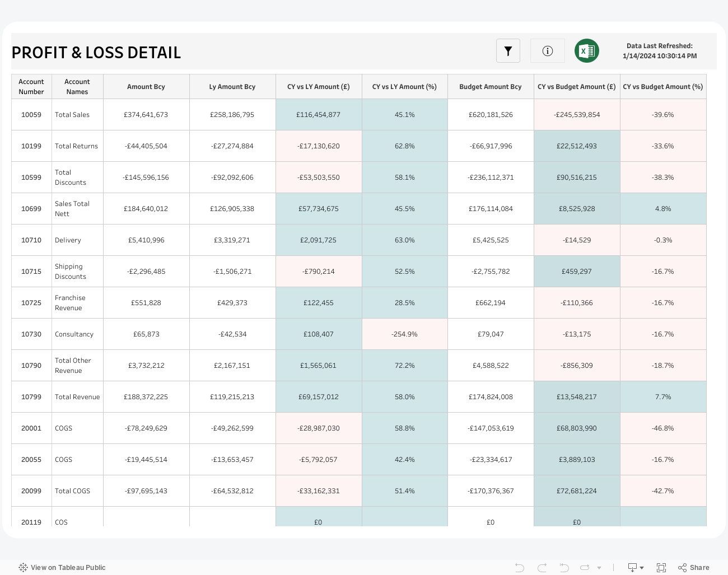728x575 pixels.
Task: Open the device preview dropdown in footer
Action: (x=636, y=568)
